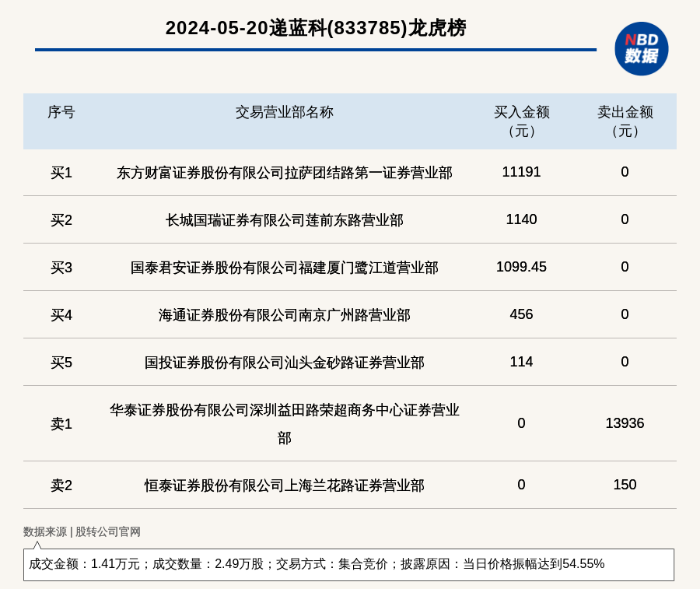Select 华泰证券深圳益田路荣超商务中心 name

[285, 423]
